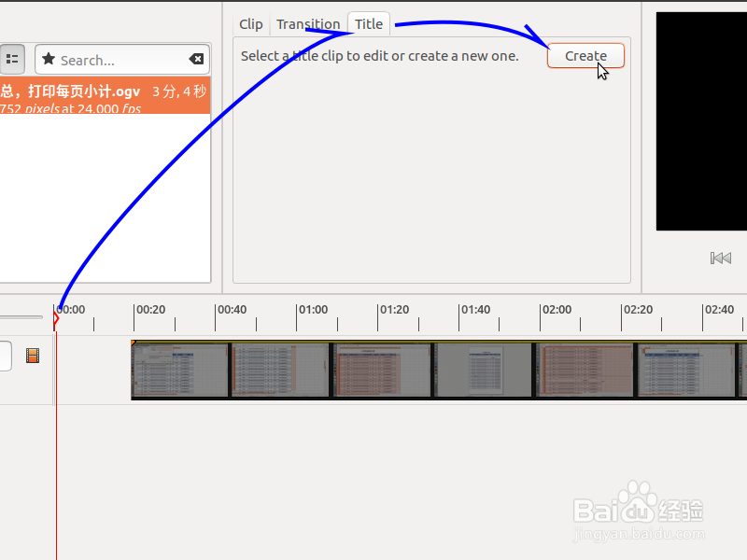Click the 00:20 ruler mark
This screenshot has height=560, width=747.
pos(150,310)
